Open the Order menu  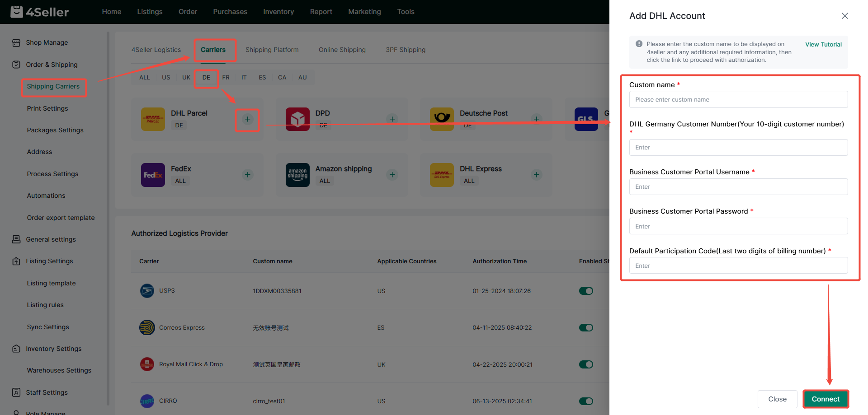click(x=188, y=12)
